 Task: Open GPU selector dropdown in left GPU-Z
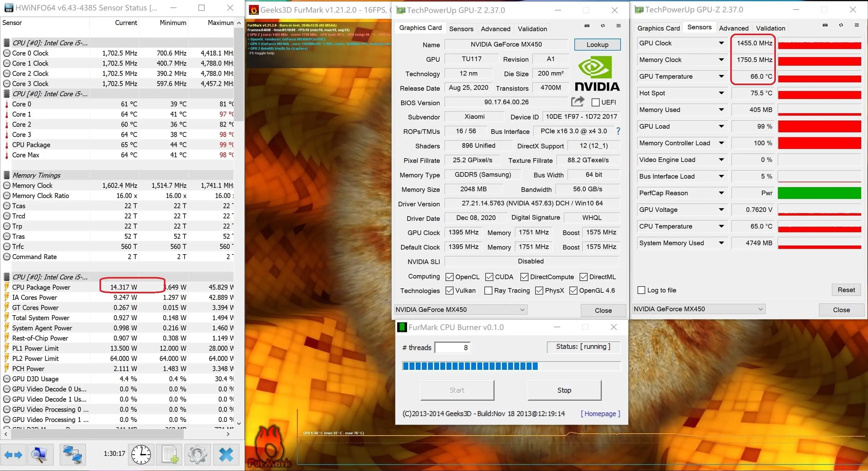click(x=461, y=309)
